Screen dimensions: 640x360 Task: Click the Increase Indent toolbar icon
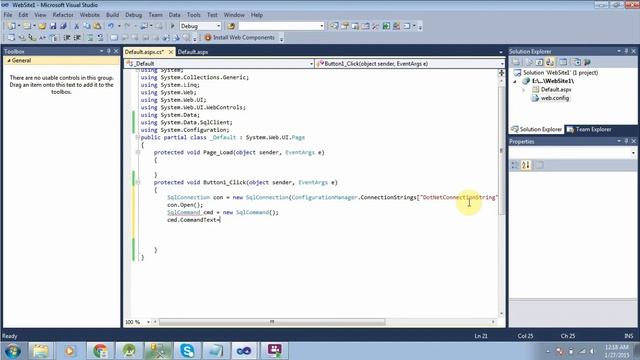point(77,38)
